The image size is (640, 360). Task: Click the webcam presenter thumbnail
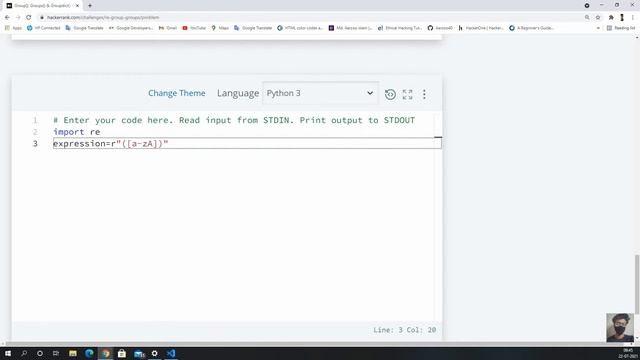click(x=620, y=327)
